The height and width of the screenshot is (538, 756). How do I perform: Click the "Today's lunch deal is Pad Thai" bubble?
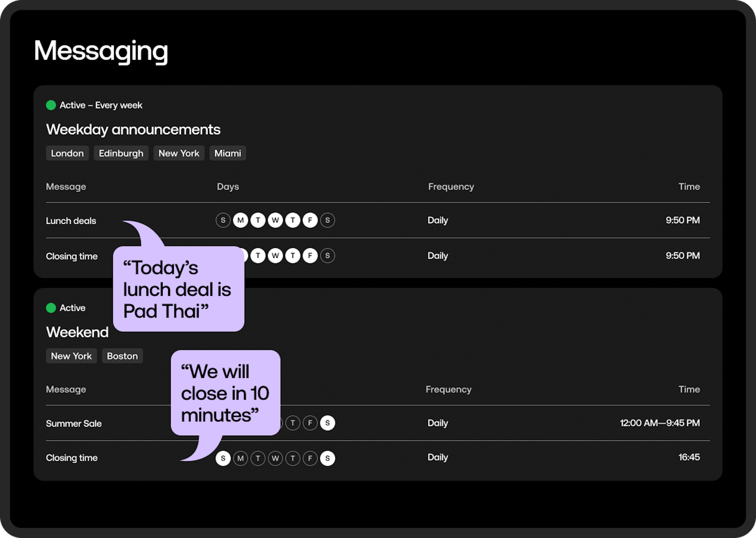click(178, 289)
